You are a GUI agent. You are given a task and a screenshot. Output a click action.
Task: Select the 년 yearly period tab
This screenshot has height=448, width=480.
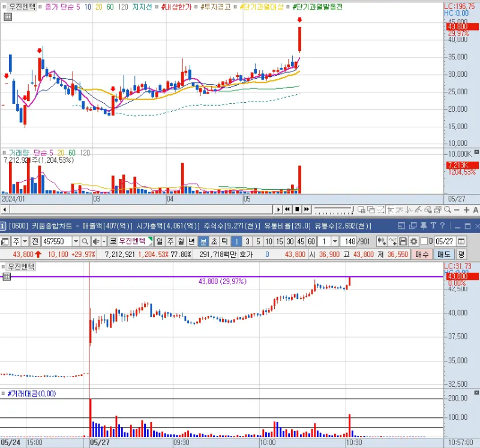(191, 241)
